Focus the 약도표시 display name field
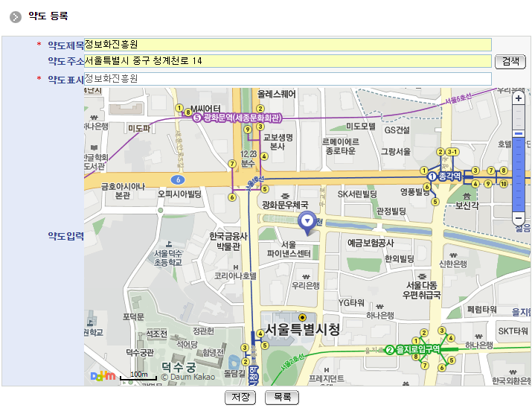 coord(287,79)
